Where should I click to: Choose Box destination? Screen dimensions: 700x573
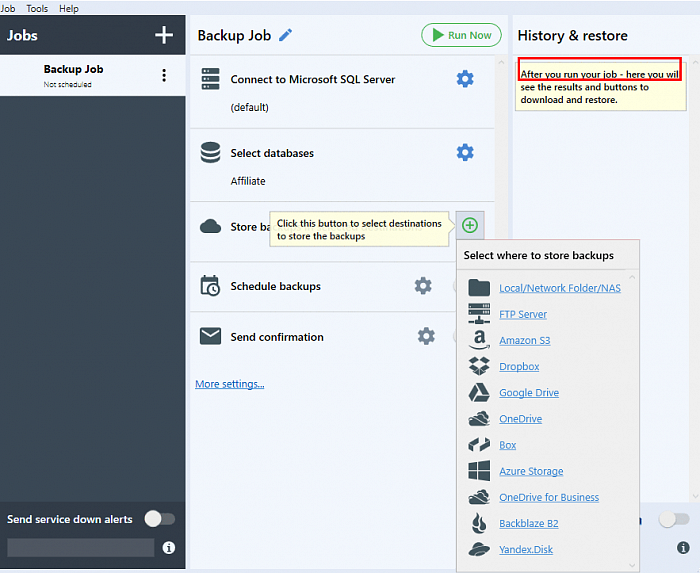click(x=507, y=445)
